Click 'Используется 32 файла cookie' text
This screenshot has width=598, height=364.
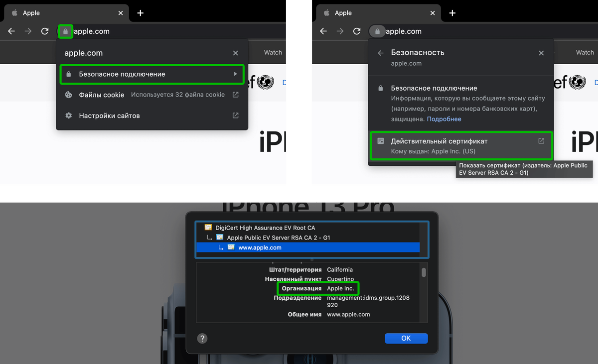click(178, 95)
